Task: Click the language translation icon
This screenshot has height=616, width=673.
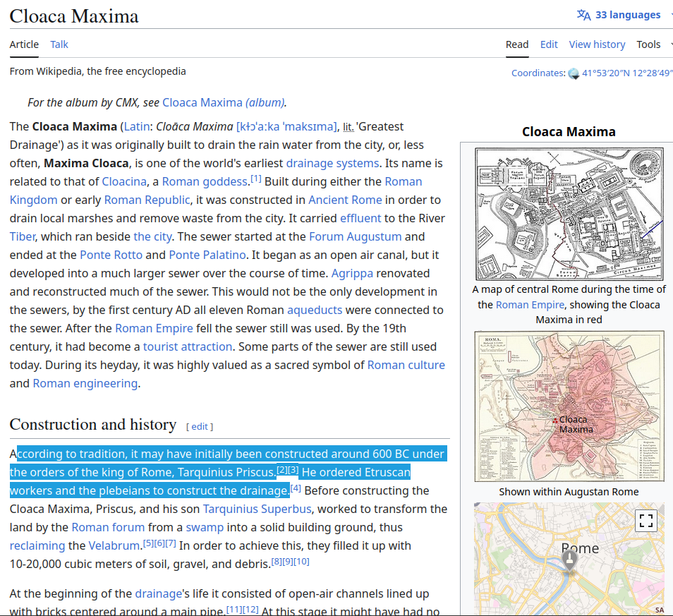Action: pos(583,15)
